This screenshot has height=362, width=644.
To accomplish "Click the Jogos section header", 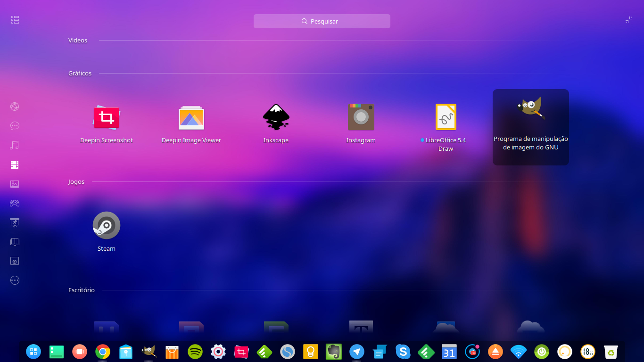I will [76, 182].
